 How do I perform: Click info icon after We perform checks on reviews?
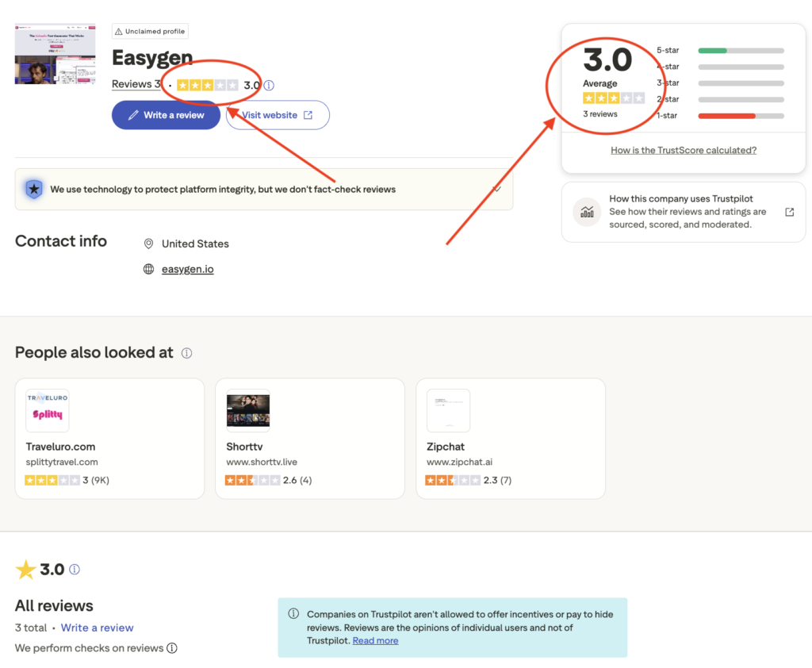click(x=172, y=648)
